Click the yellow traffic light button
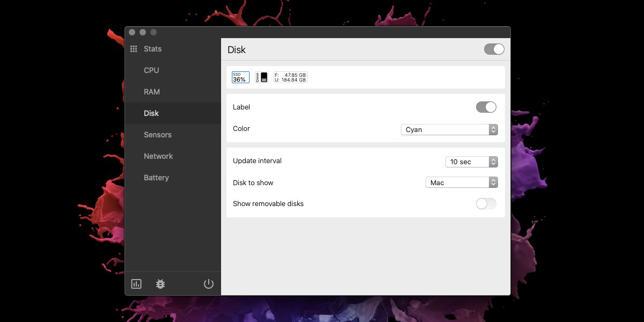644x322 pixels. tap(142, 32)
